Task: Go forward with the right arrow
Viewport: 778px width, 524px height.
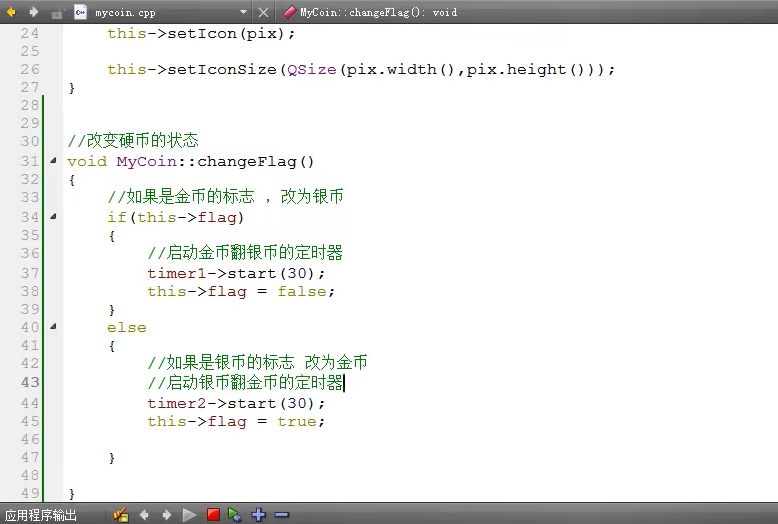Action: tap(33, 12)
